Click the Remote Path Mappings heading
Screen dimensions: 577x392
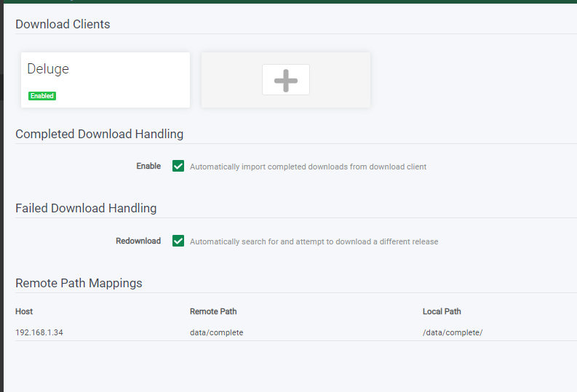[x=79, y=283]
